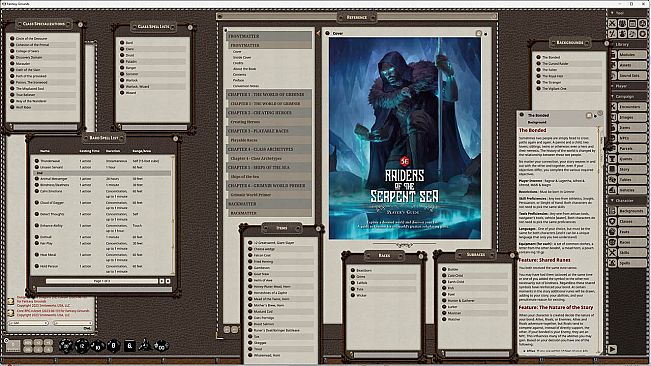Click the Races icon in the Character section

(613, 242)
